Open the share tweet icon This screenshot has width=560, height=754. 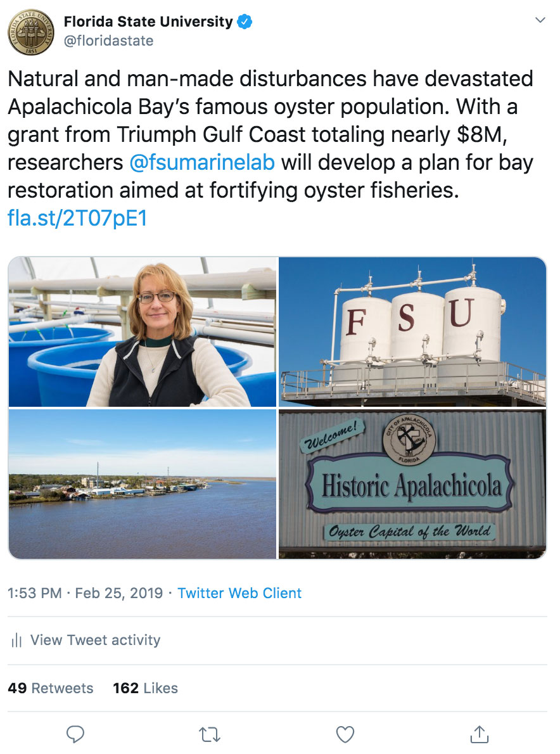[480, 734]
